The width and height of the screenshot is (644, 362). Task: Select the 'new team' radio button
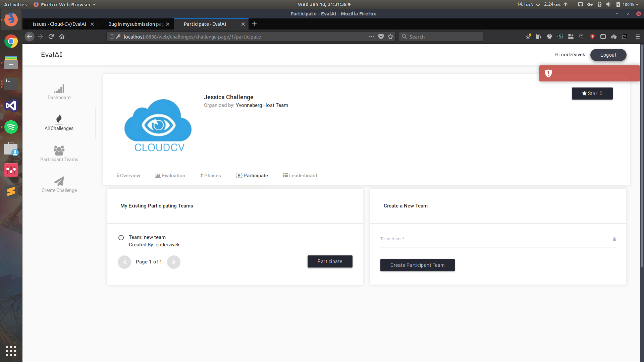pyautogui.click(x=121, y=238)
